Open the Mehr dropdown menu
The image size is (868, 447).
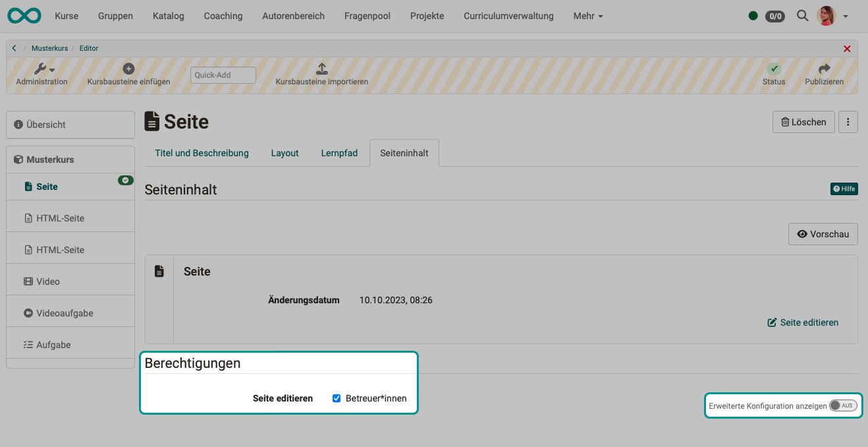(x=587, y=16)
